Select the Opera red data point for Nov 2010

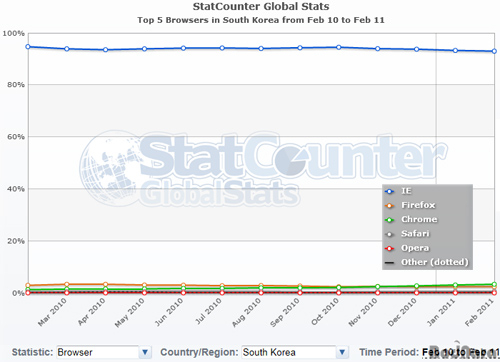click(x=378, y=293)
